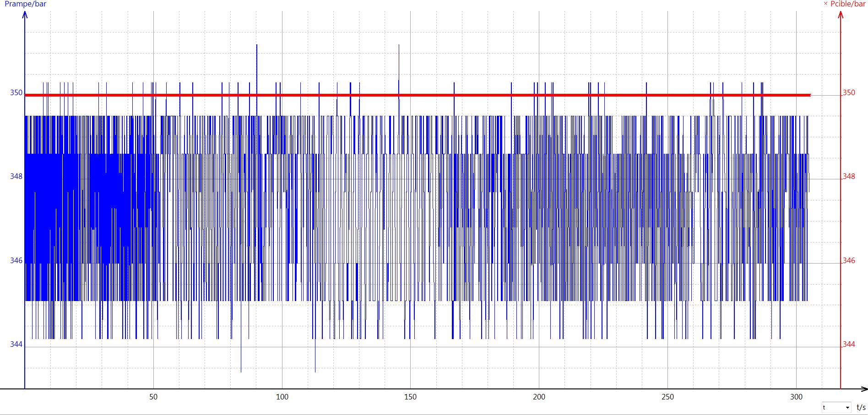This screenshot has height=415, width=868.
Task: Click the × marker beside Pcible/bar
Action: coord(825,4)
